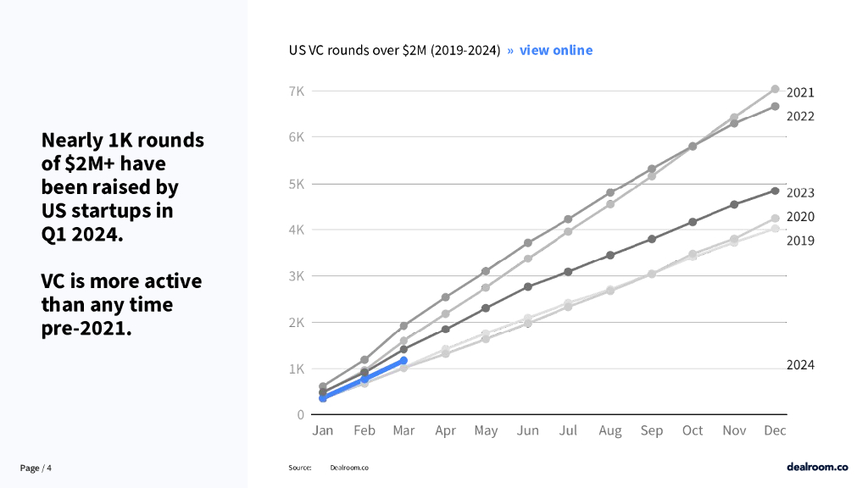Click the "Nearly 1K rounds" headline text
This screenshot has width=868, height=488.
[x=123, y=140]
